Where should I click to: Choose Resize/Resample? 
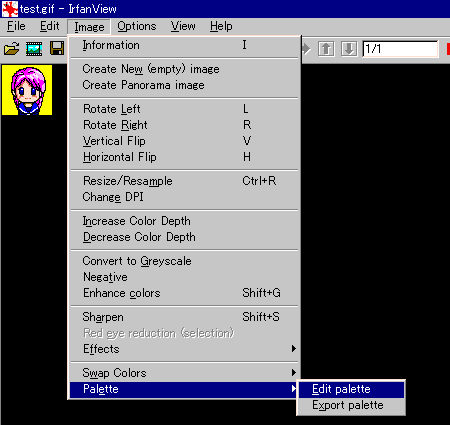pos(184,181)
